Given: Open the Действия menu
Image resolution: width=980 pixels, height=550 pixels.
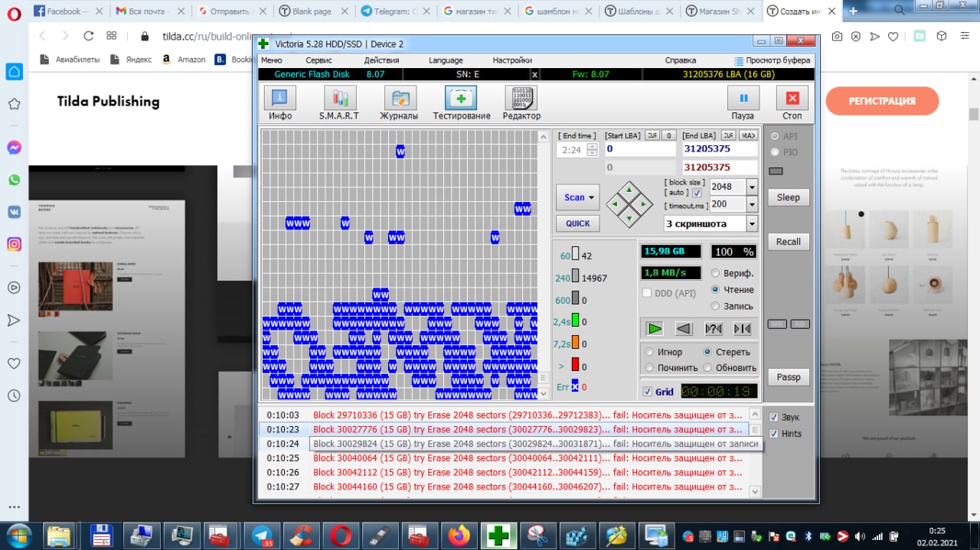Looking at the screenshot, I should (x=381, y=60).
